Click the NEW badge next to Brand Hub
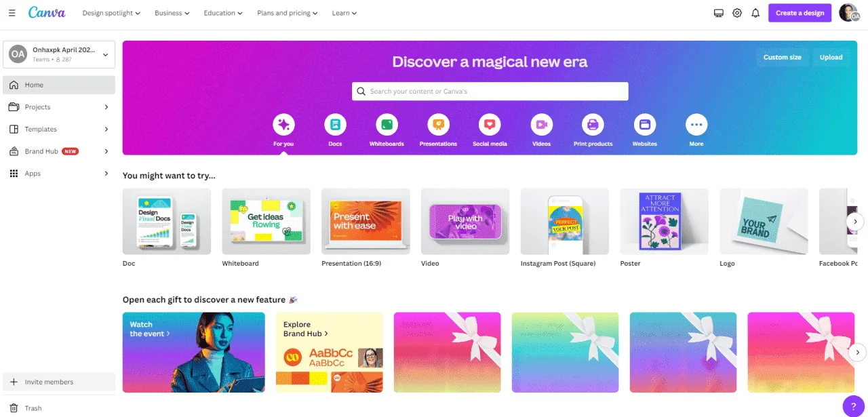868x417 pixels. (x=71, y=151)
